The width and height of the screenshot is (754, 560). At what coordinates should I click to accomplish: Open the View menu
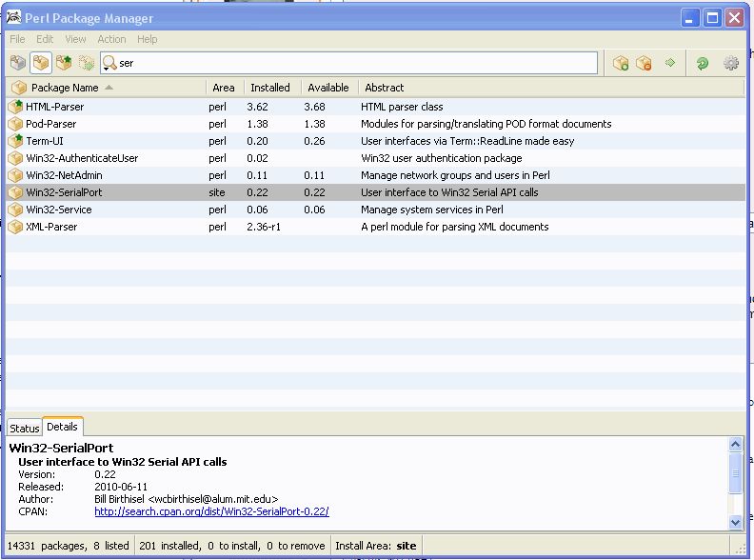(75, 39)
